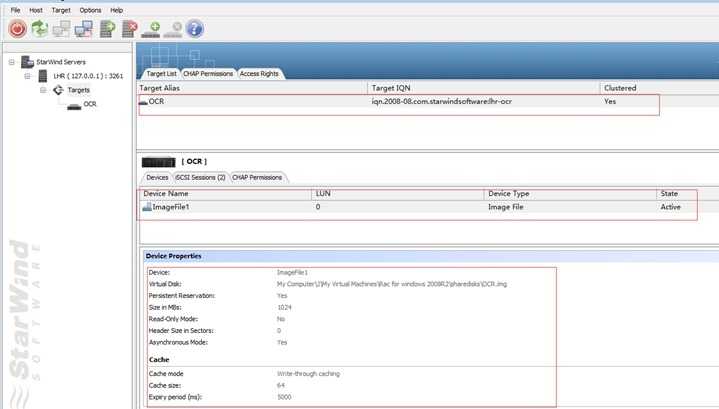Select StarWind Servers in the tree
This screenshot has height=409, width=719.
pyautogui.click(x=61, y=62)
